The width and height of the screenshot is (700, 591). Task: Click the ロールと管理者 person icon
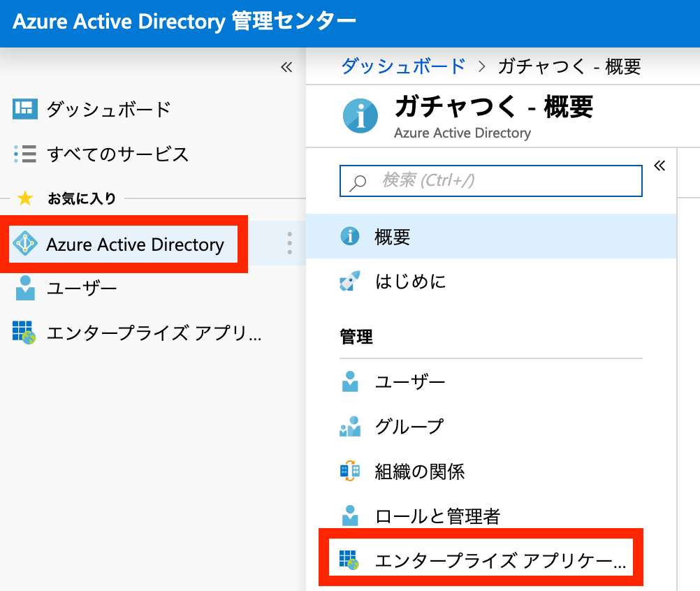350,516
